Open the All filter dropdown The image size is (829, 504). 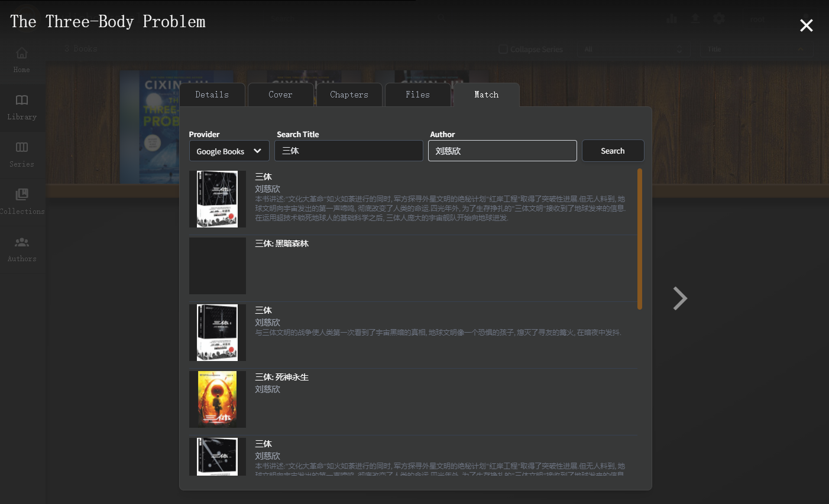(634, 49)
